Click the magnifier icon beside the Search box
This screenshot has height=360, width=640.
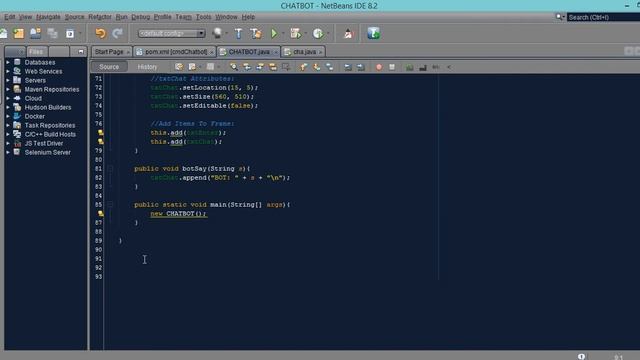pyautogui.click(x=560, y=17)
